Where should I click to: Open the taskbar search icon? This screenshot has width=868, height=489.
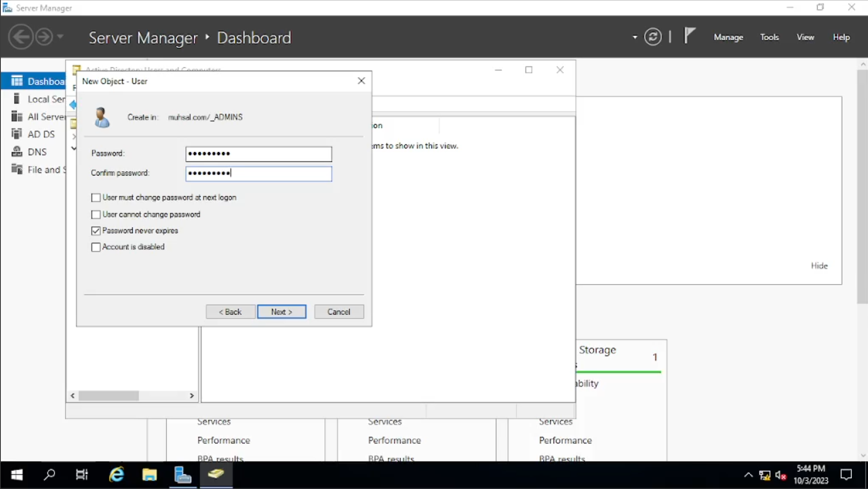click(50, 475)
